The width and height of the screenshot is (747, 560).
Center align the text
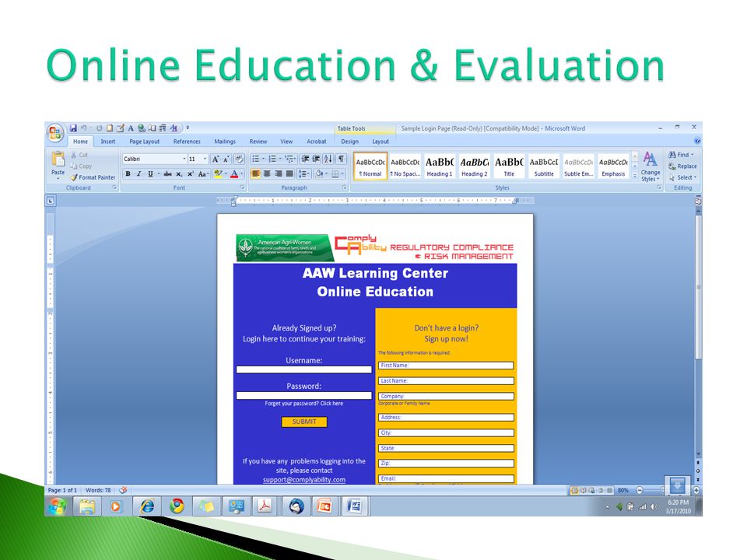[x=267, y=173]
